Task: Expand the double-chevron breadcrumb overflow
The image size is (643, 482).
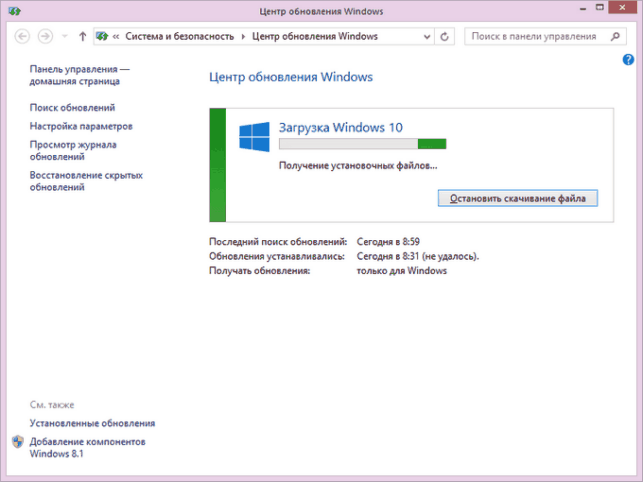Action: point(116,37)
